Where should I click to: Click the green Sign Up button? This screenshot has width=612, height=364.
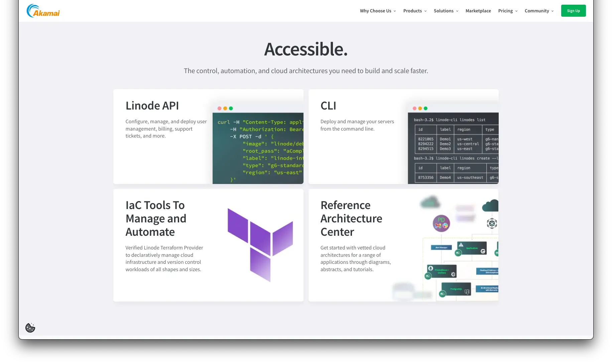coord(573,11)
